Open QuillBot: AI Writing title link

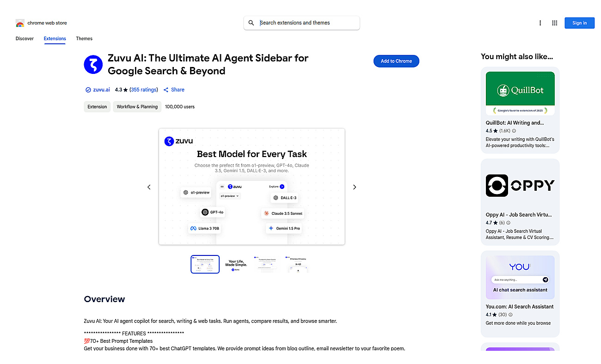tap(515, 123)
